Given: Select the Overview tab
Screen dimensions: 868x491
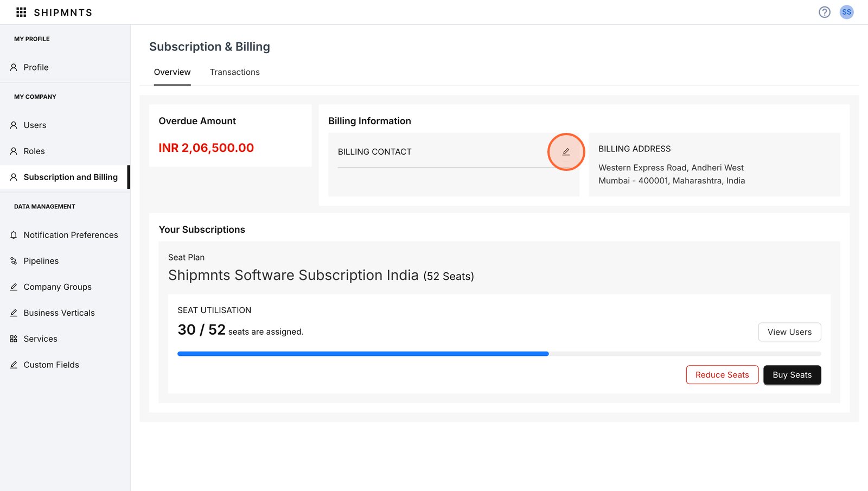Looking at the screenshot, I should tap(172, 72).
